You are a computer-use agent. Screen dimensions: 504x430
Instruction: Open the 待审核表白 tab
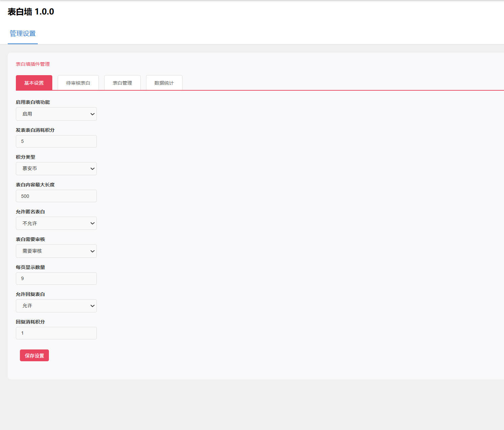[78, 83]
